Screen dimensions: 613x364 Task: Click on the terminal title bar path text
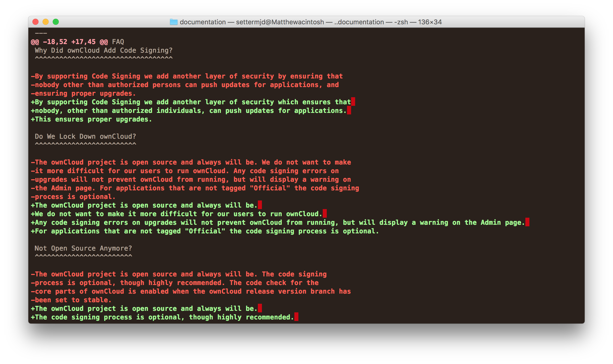pos(306,22)
